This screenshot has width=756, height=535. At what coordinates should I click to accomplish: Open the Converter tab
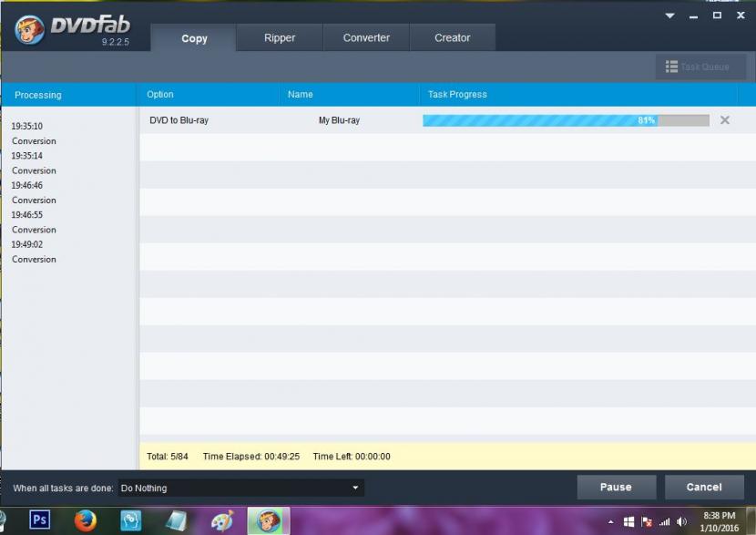[x=366, y=37]
